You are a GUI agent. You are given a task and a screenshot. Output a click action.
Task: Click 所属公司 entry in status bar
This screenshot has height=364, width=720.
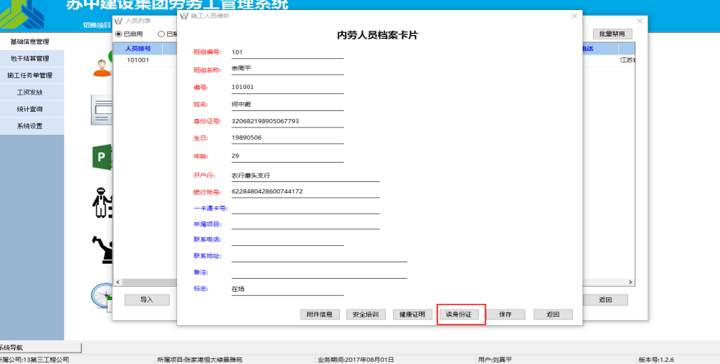point(35,360)
